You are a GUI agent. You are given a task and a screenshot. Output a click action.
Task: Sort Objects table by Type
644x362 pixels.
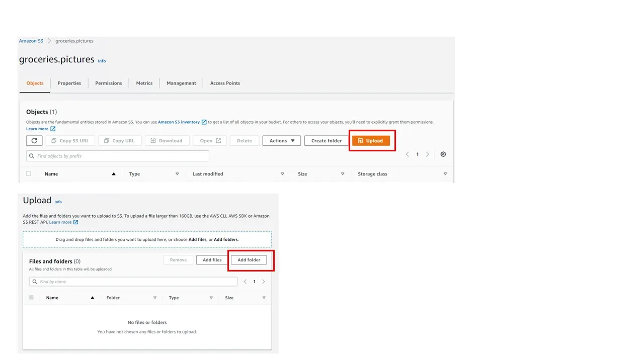click(134, 174)
